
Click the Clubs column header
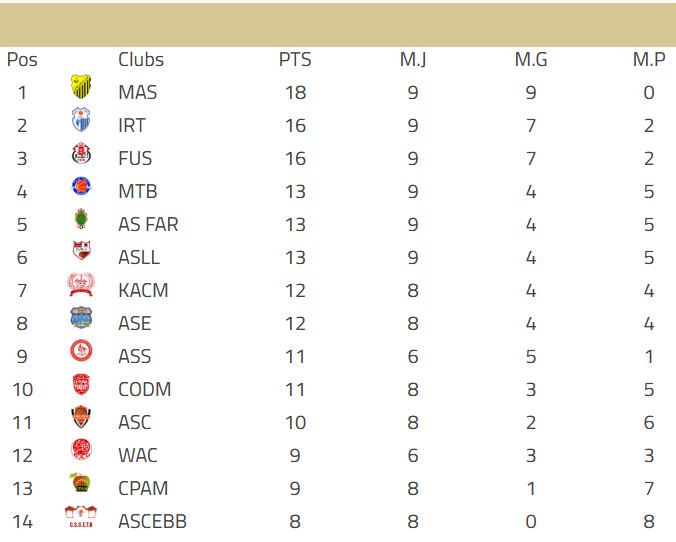point(141,60)
